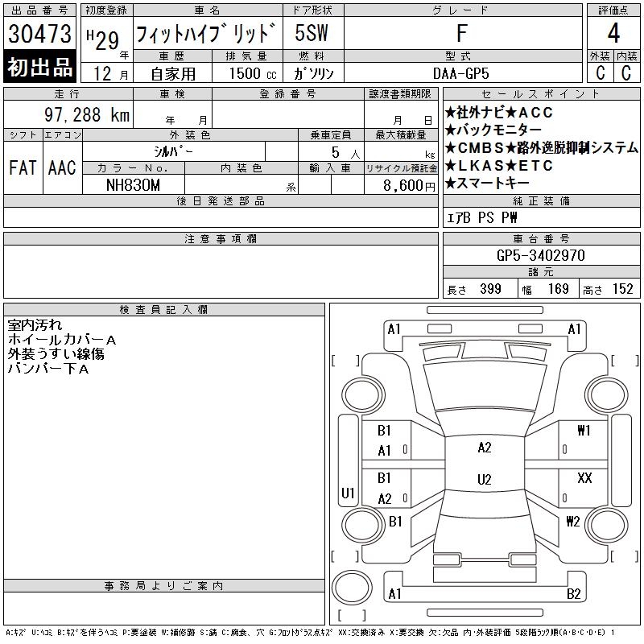
Task: Click the ドア形状 header
Action: pos(312,10)
